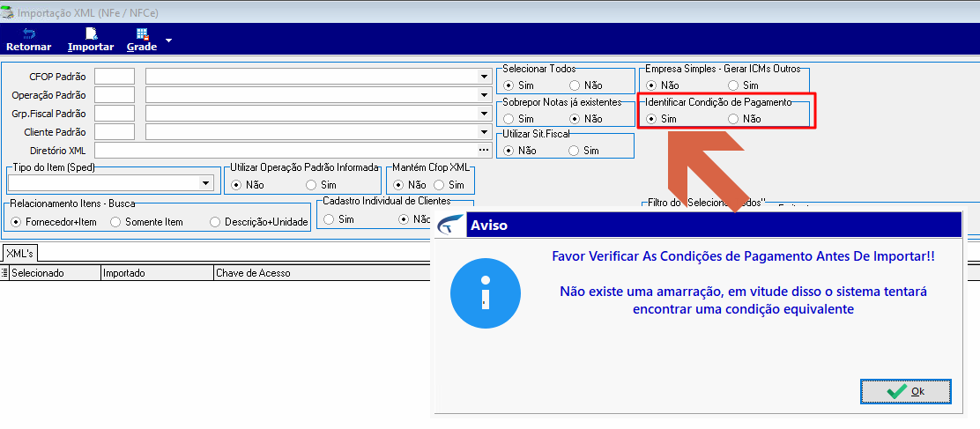
Task: Expand the Cliente Padrão dropdown
Action: pyautogui.click(x=484, y=132)
